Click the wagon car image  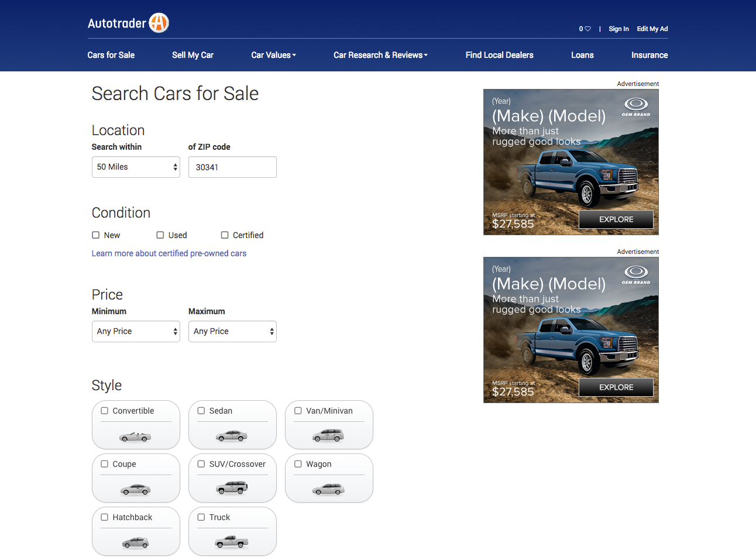pyautogui.click(x=328, y=489)
